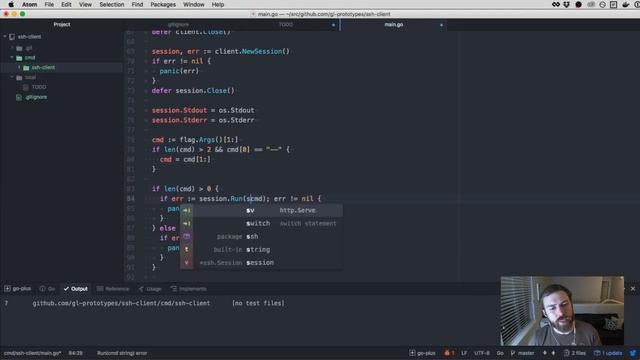The width and height of the screenshot is (640, 360).
Task: Open the Apple menu
Action: pos(11,4)
